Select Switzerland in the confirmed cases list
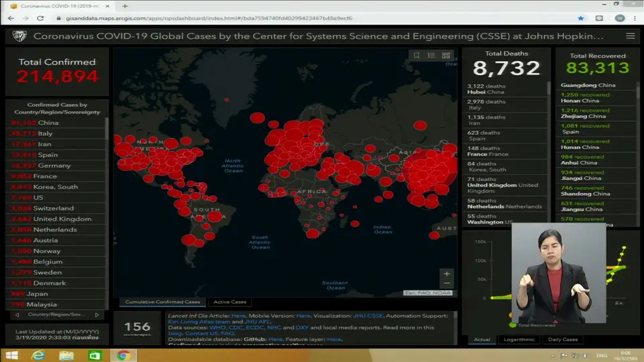644x362 pixels. (56, 208)
